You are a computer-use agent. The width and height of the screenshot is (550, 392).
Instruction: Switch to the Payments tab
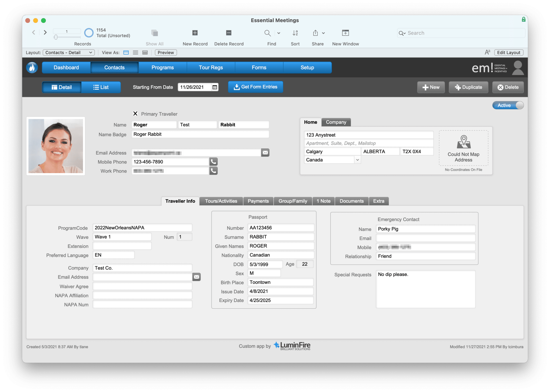tap(258, 201)
